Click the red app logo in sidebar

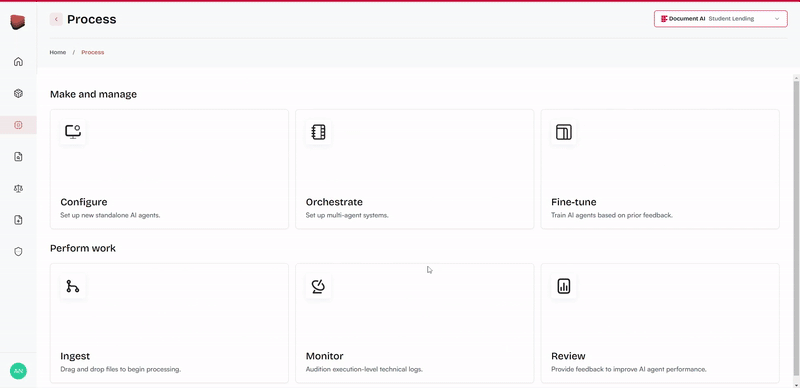tap(17, 22)
